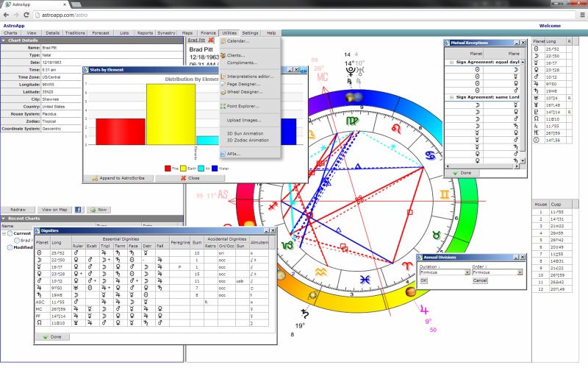This screenshot has width=588, height=368.
Task: Collapse the 'Sign Agreement: equal dayl' group
Action: [451, 63]
